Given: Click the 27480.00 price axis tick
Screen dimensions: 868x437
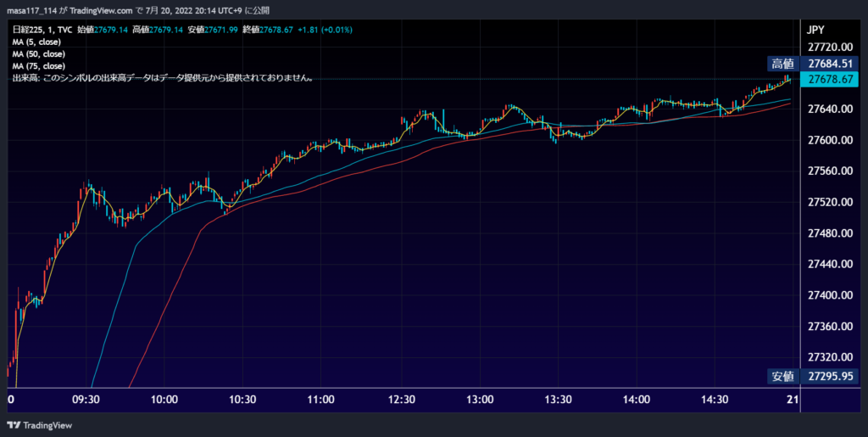Looking at the screenshot, I should click(x=831, y=233).
